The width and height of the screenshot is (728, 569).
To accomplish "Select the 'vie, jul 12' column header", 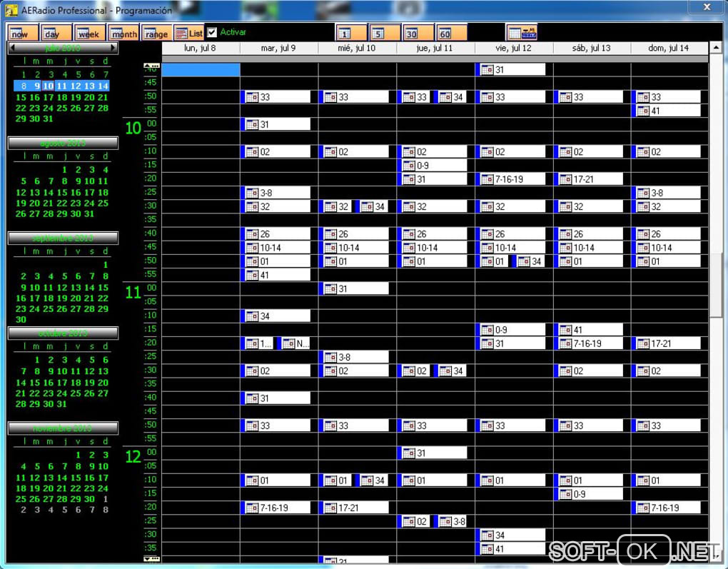I will coord(513,48).
